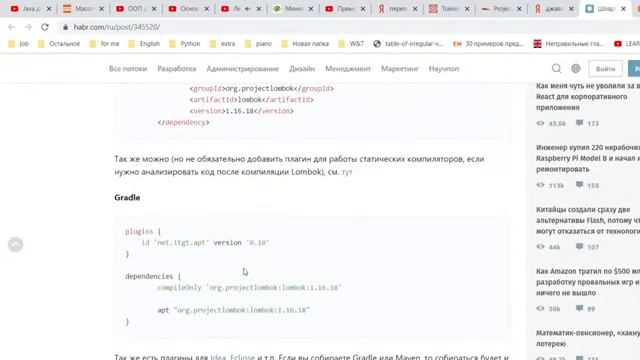The height and width of the screenshot is (360, 640).
Task: Open the Дизайн menu item
Action: pos(302,69)
